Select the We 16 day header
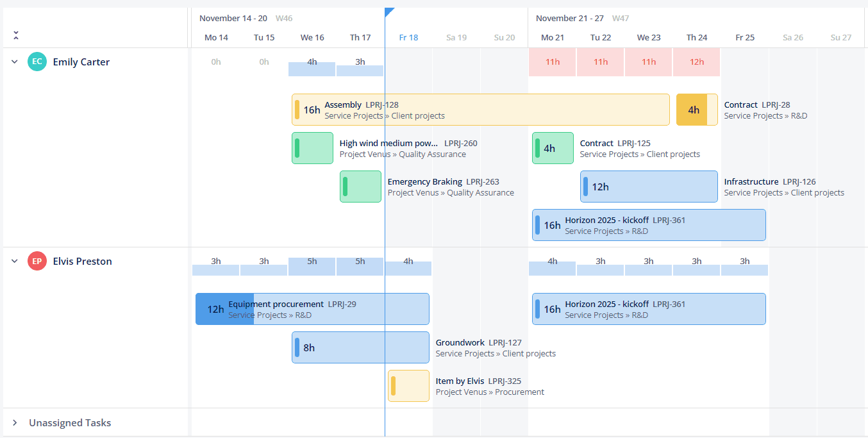Image resolution: width=868 pixels, height=441 pixels. coord(312,38)
